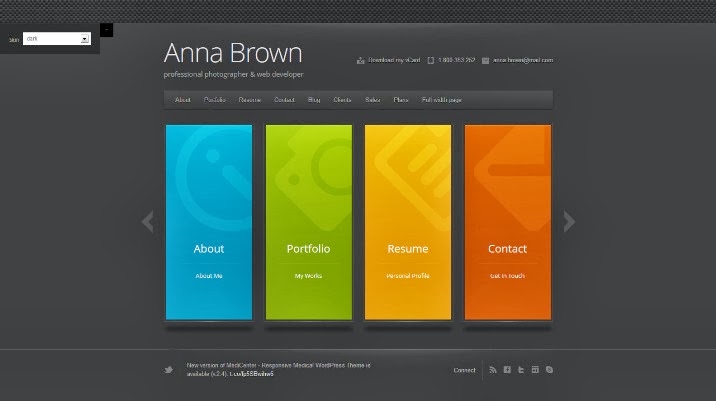This screenshot has height=401, width=716.
Task: Go to Clients menu item
Action: click(x=342, y=100)
